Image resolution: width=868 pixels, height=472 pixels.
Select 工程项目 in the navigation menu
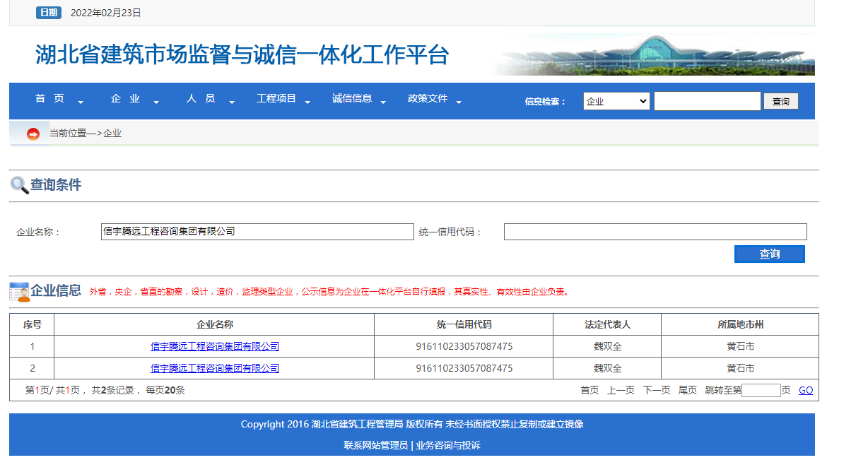[x=277, y=98]
